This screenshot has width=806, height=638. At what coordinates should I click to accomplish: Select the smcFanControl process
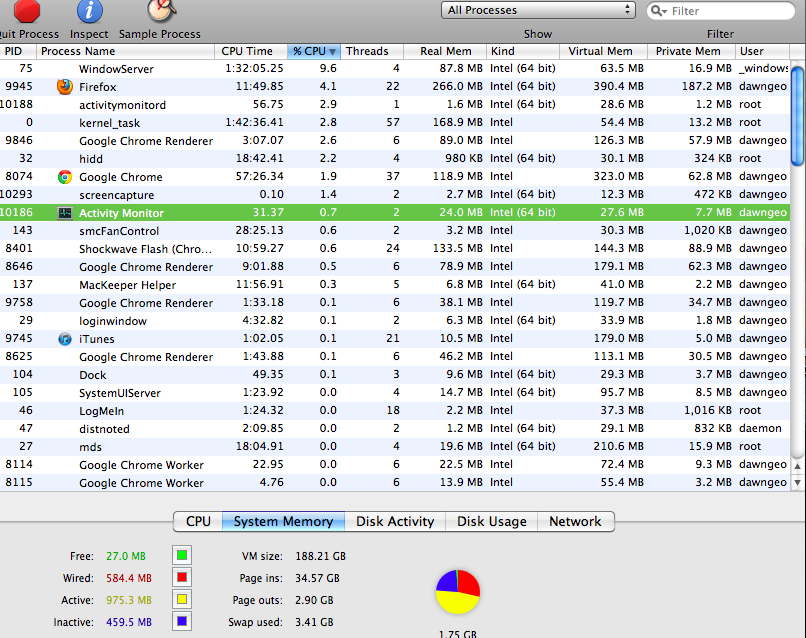tap(395, 230)
